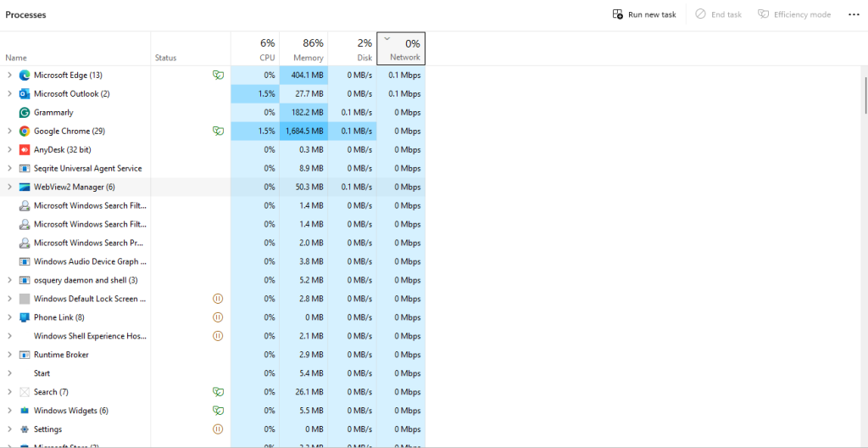Click suspended pause icon for Phone Link
The height and width of the screenshot is (448, 868).
pyautogui.click(x=218, y=317)
